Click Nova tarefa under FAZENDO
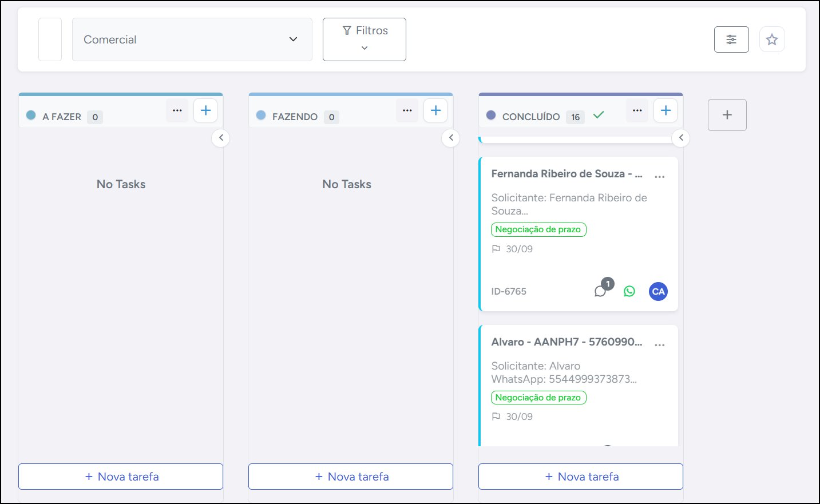Screen dimensions: 820x504 351,477
